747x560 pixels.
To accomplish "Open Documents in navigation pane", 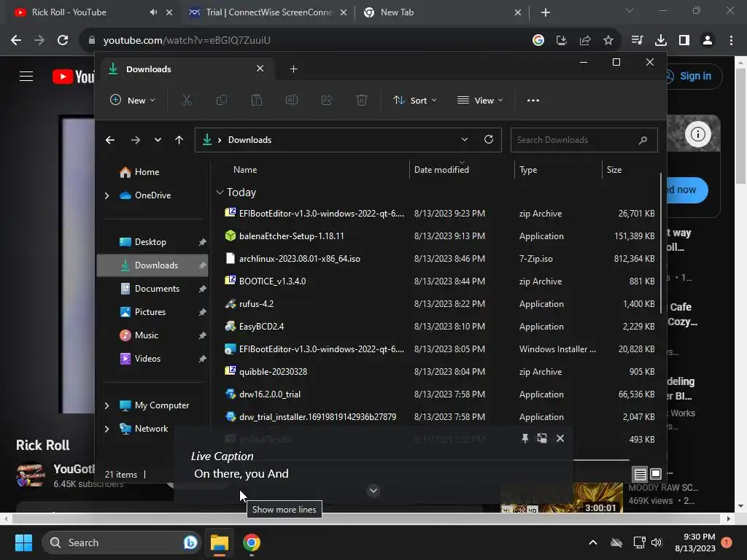I will (x=157, y=289).
